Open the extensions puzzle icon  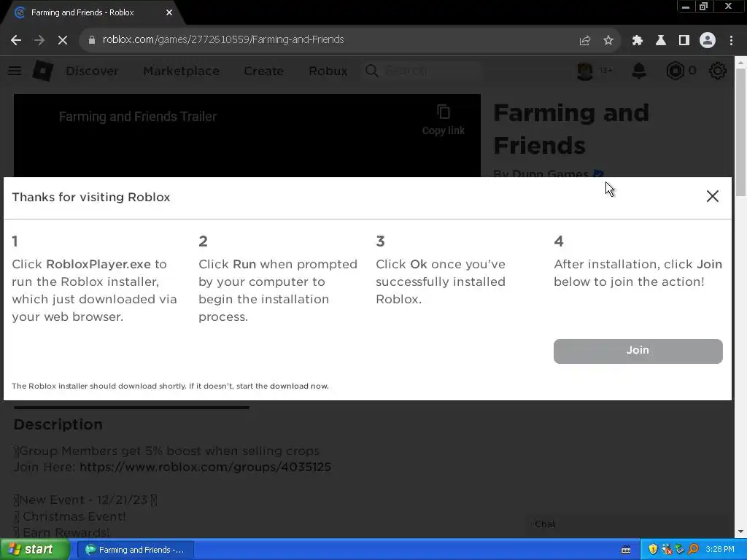[x=638, y=40]
